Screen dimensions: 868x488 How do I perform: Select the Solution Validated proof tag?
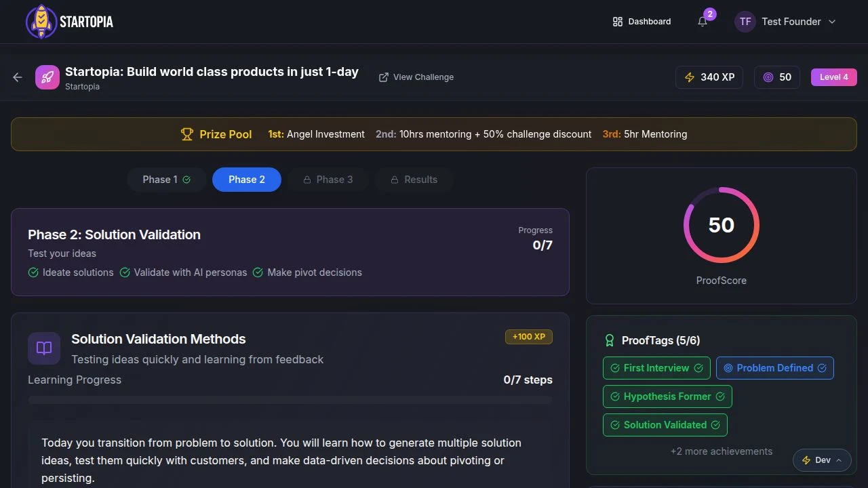coord(665,425)
